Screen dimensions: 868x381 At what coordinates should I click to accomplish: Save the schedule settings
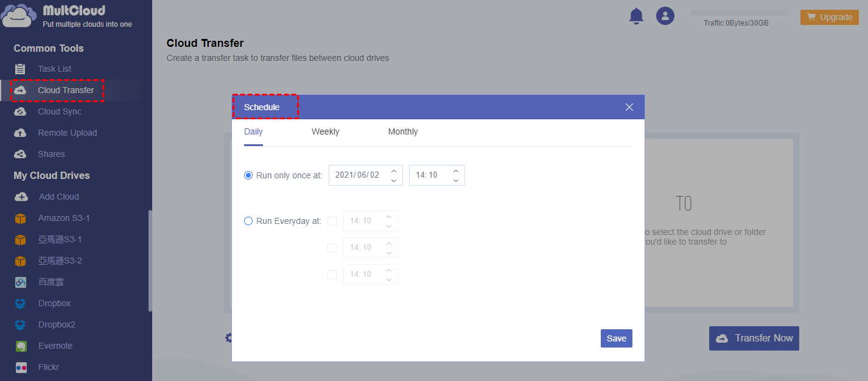pos(616,339)
